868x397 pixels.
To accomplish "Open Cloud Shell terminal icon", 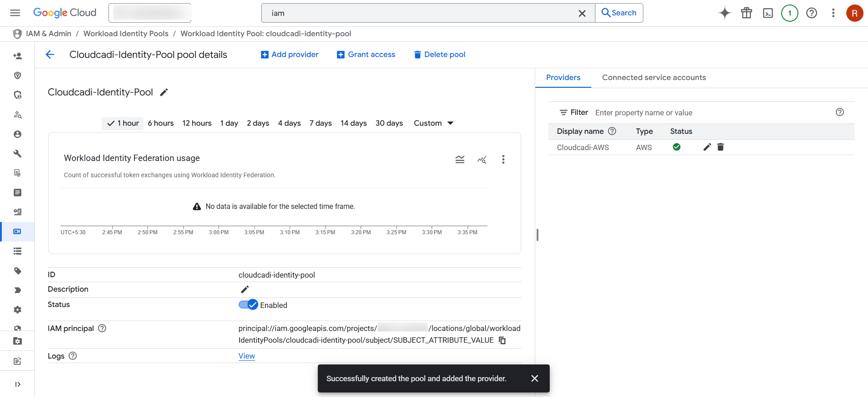I will pos(768,13).
